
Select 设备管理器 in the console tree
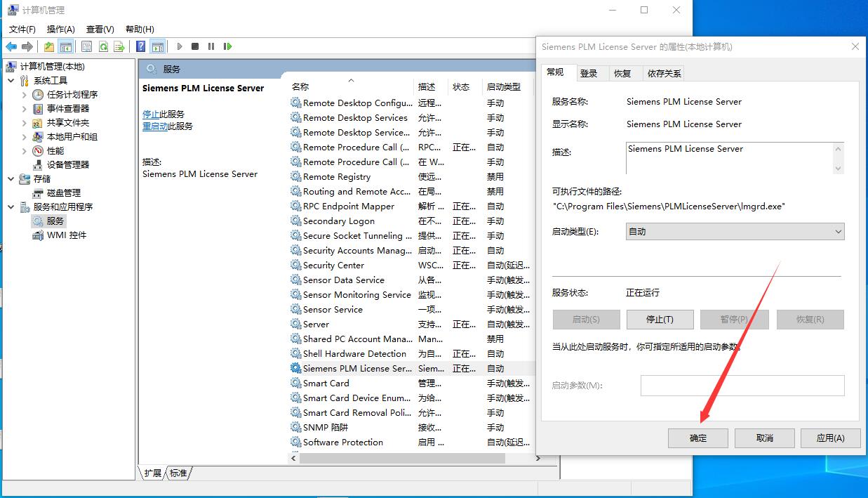(x=67, y=164)
